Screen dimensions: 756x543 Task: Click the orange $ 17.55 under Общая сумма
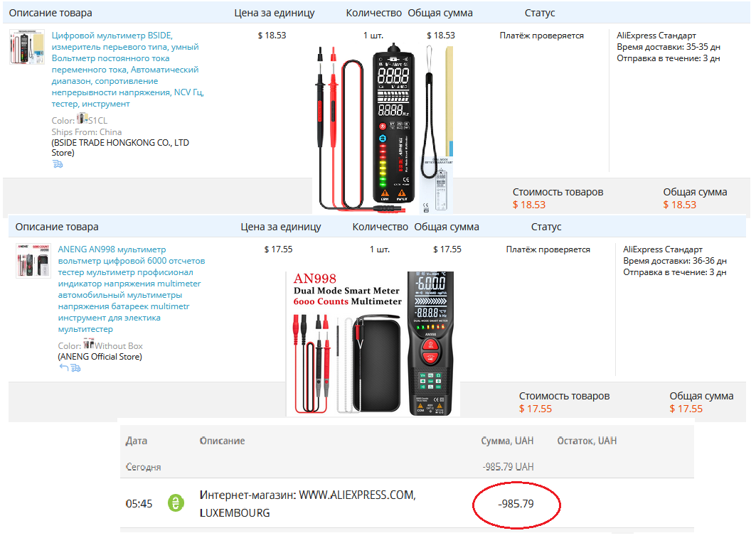click(686, 409)
